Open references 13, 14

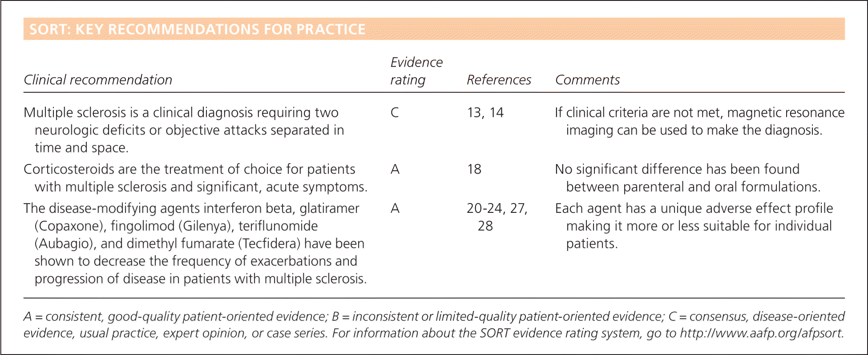tap(485, 113)
